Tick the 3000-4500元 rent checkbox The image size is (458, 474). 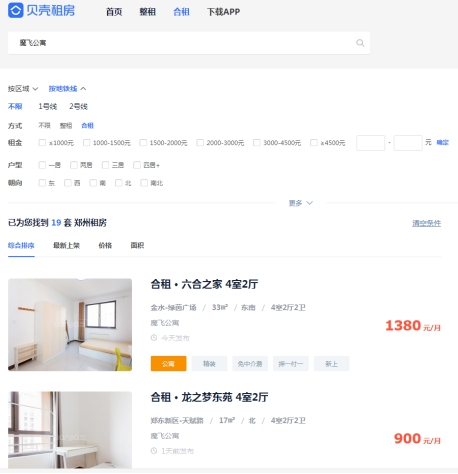pyautogui.click(x=257, y=143)
